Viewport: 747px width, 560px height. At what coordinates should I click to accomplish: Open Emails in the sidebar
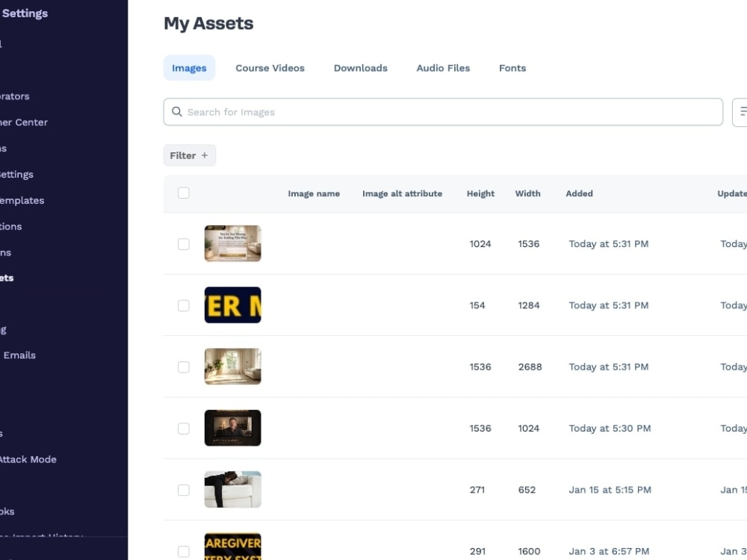(19, 355)
